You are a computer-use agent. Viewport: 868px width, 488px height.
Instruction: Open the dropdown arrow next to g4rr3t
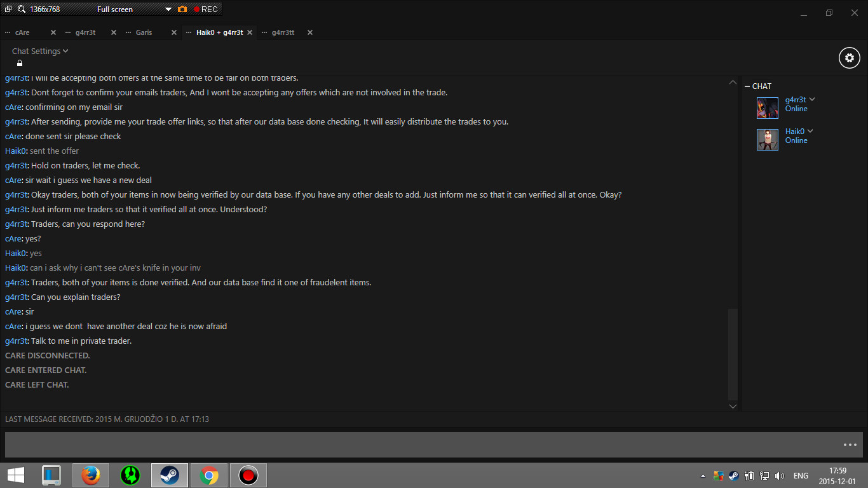click(812, 99)
